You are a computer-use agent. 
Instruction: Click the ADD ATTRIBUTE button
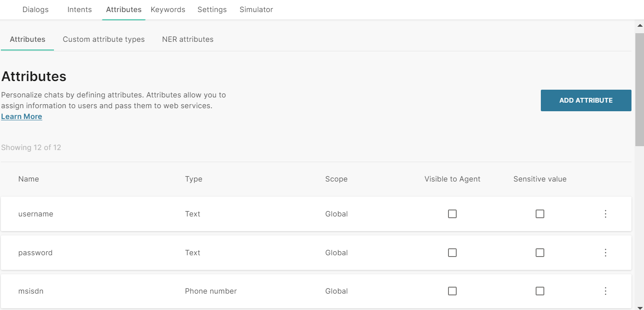586,100
